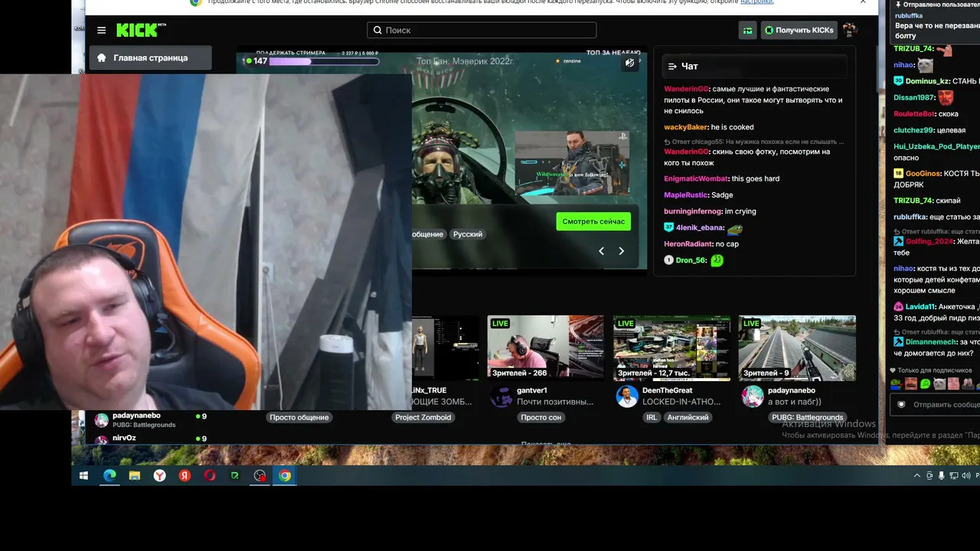Select the Просто сон category tag
Image resolution: width=980 pixels, height=551 pixels.
pyautogui.click(x=541, y=418)
